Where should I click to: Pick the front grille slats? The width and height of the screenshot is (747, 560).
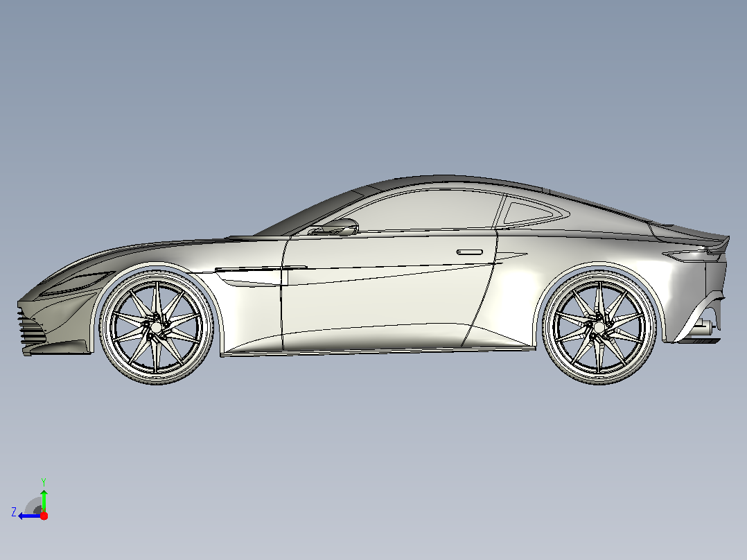tap(31, 326)
